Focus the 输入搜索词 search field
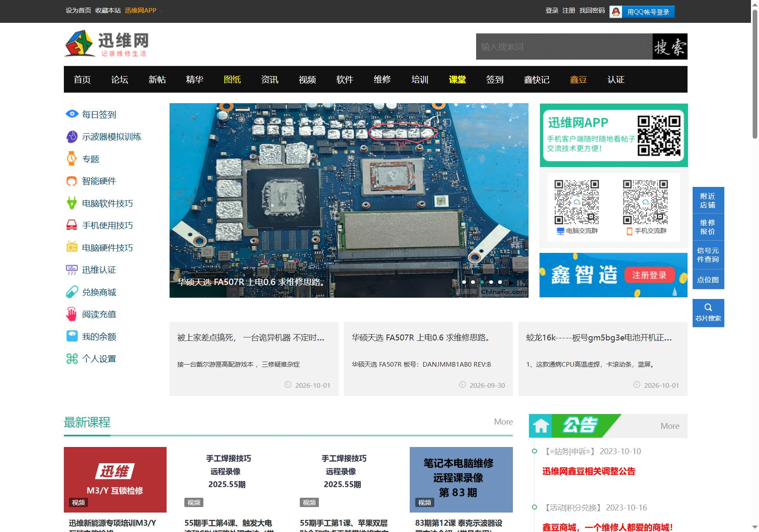The width and height of the screenshot is (759, 532). (x=564, y=47)
